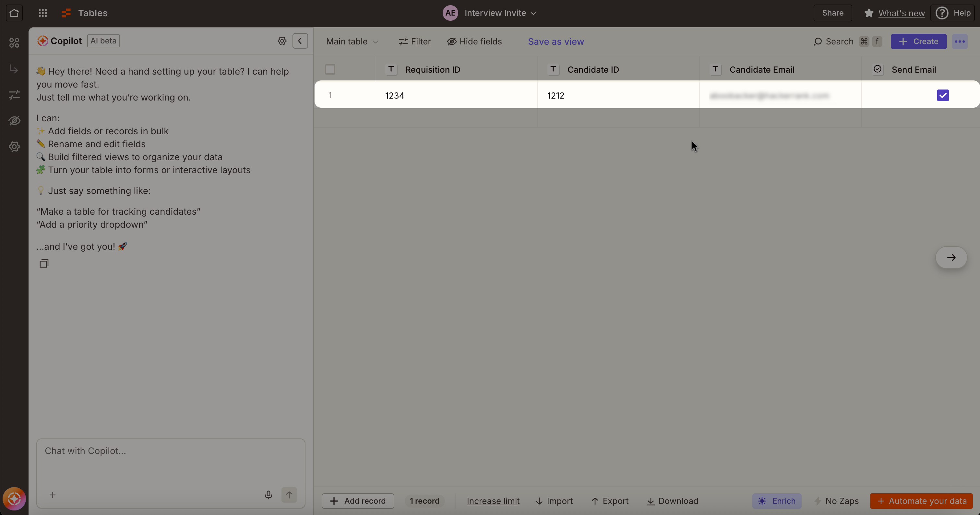Viewport: 980px width, 515px height.
Task: Click the Increase limit link
Action: coord(493,501)
